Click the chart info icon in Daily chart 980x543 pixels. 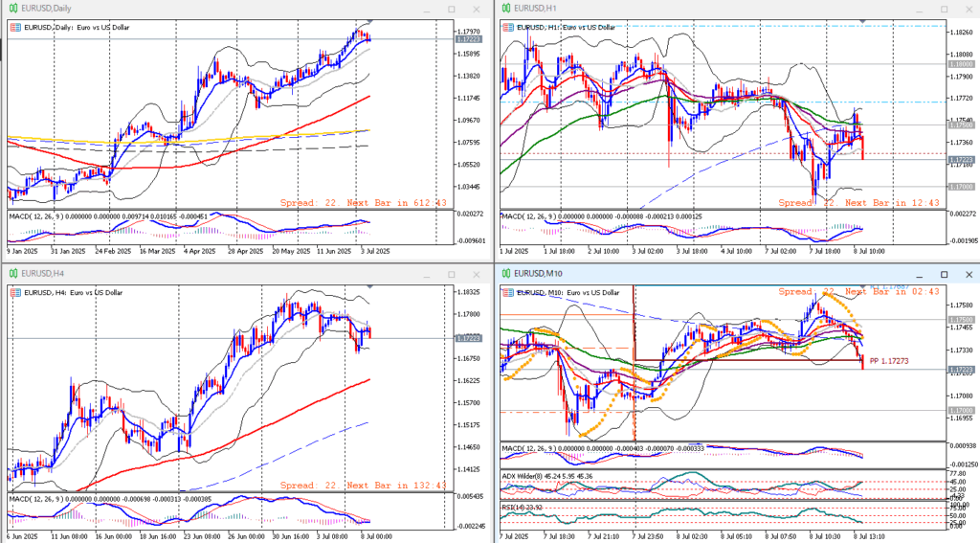pyautogui.click(x=15, y=28)
